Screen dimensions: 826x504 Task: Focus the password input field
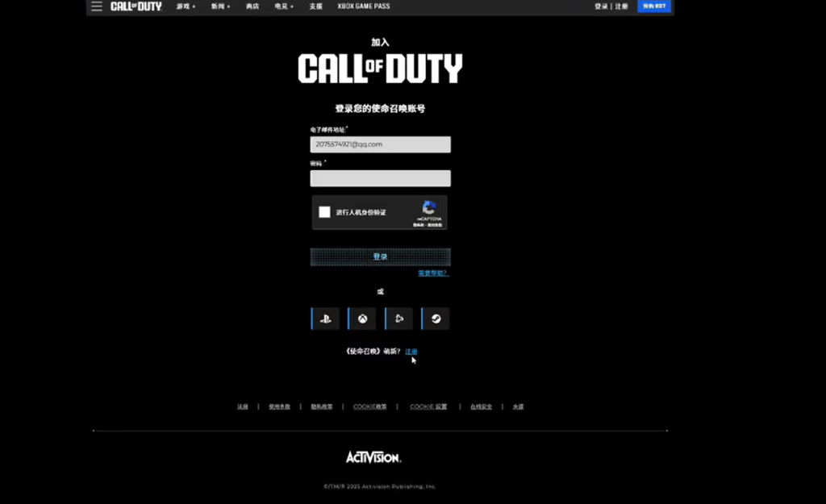[x=380, y=178]
